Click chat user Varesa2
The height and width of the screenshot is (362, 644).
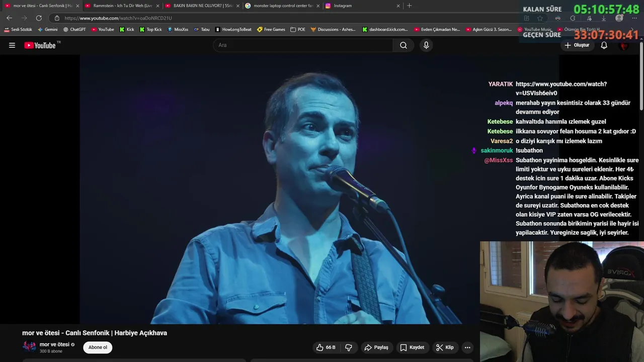point(502,141)
